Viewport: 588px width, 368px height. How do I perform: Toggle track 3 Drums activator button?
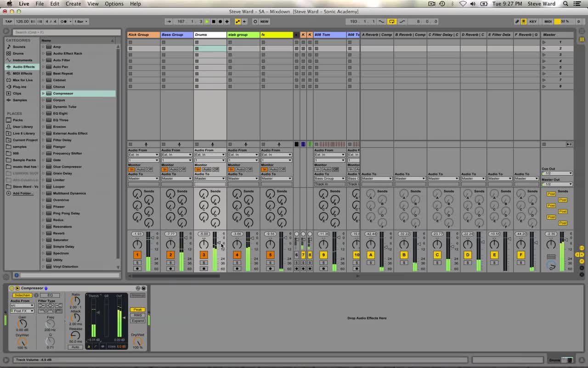(x=204, y=255)
